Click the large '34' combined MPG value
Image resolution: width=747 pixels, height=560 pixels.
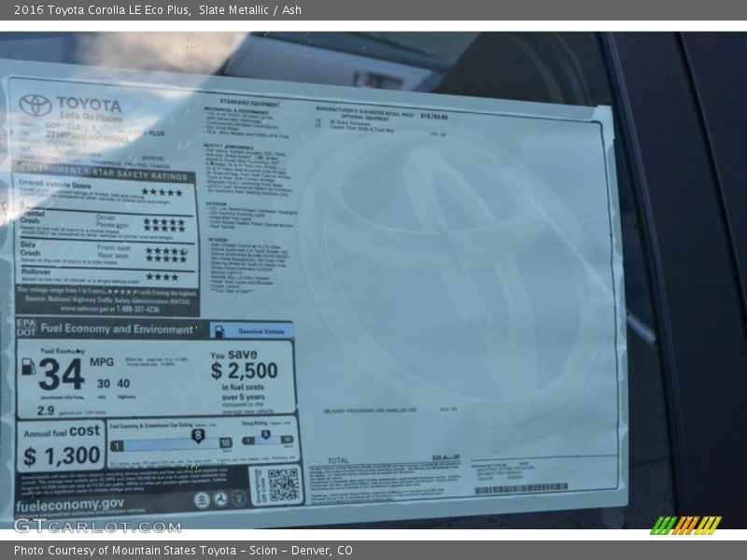tap(62, 375)
